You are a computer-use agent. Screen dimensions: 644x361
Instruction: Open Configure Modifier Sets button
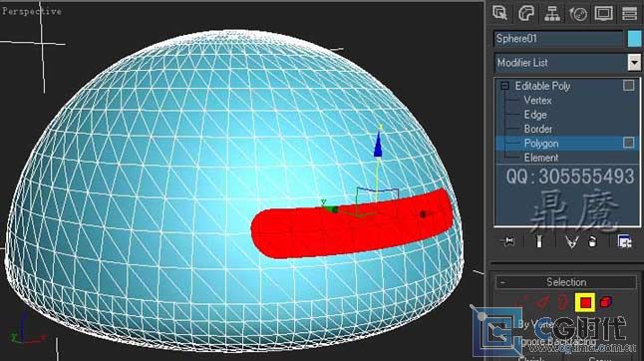(x=624, y=241)
